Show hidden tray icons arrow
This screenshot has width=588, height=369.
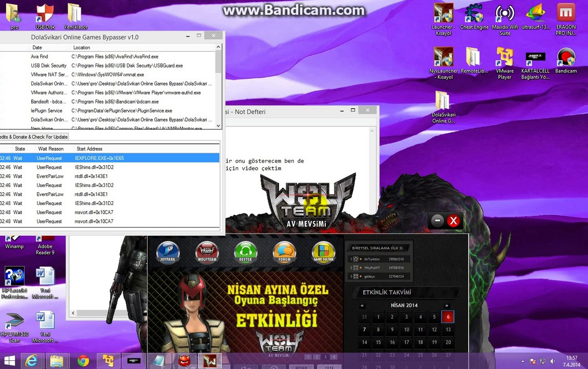[x=522, y=361]
